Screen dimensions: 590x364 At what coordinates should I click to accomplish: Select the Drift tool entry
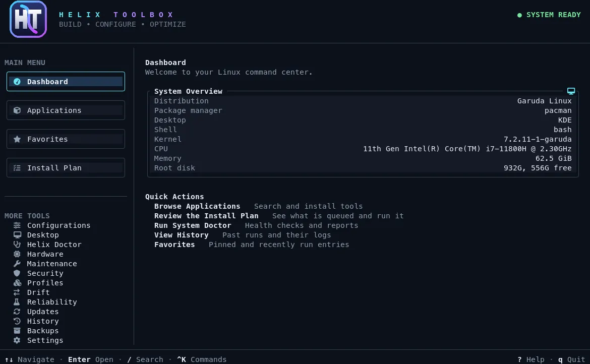pos(38,292)
